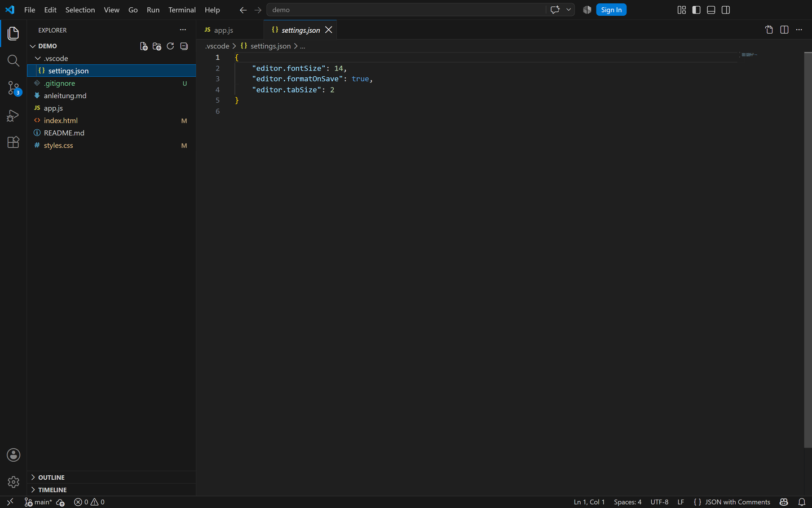Viewport: 812px width, 508px height.
Task: Change file encoding UTF-8
Action: pyautogui.click(x=659, y=502)
